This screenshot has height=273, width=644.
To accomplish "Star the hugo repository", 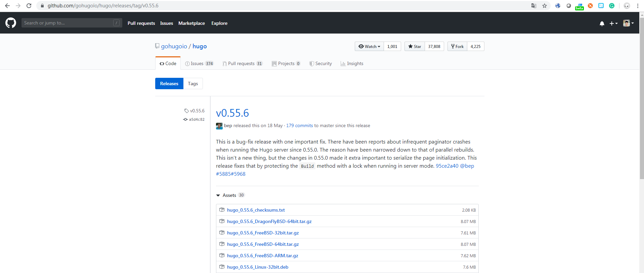I will (415, 46).
